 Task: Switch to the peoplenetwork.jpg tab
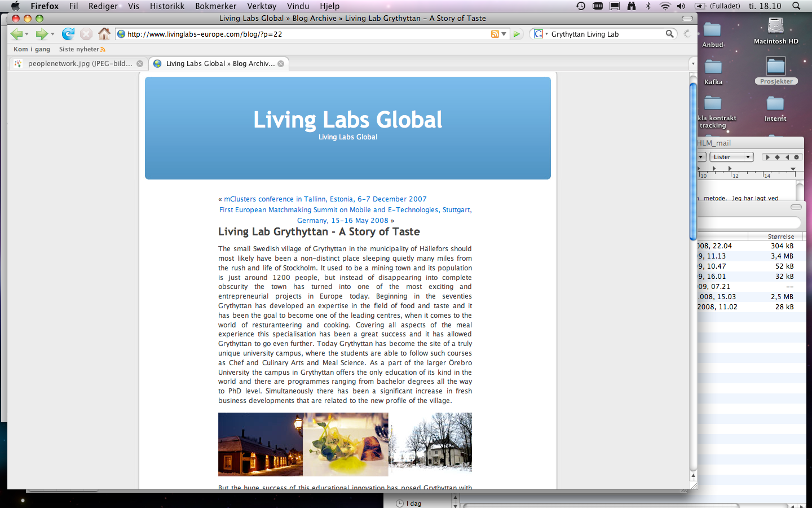(78, 64)
